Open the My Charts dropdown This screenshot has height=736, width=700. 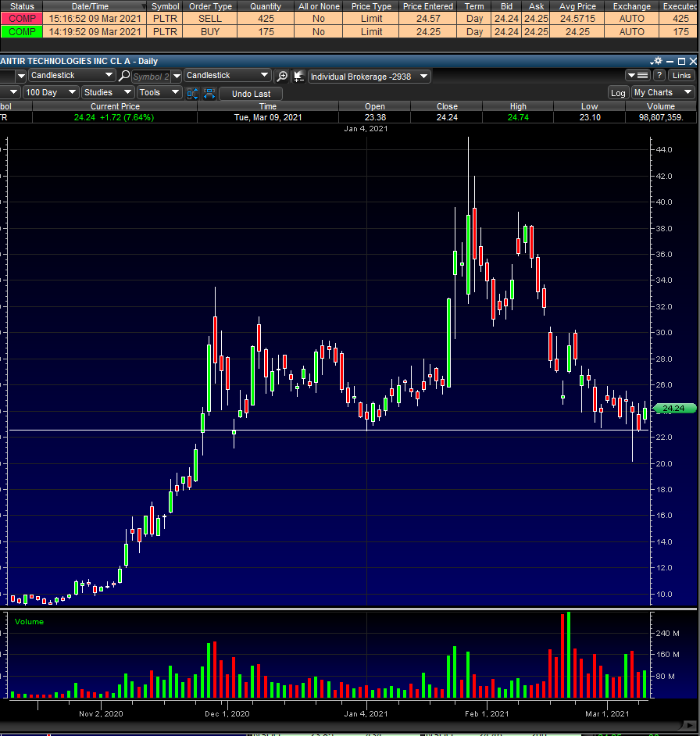(x=662, y=92)
